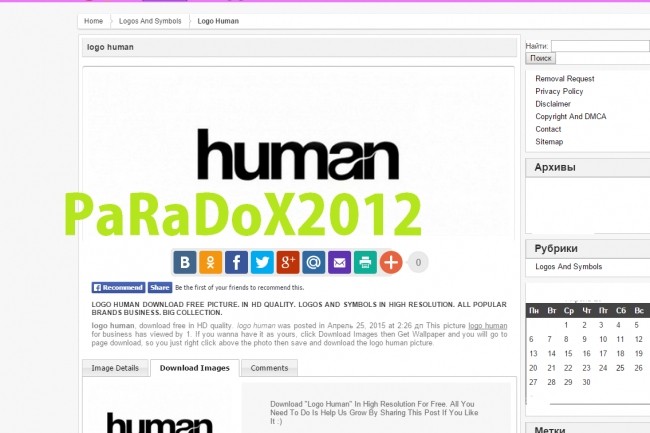Viewport: 650px width, 433px height.
Task: Open the Disclaimer link
Action: pyautogui.click(x=553, y=104)
